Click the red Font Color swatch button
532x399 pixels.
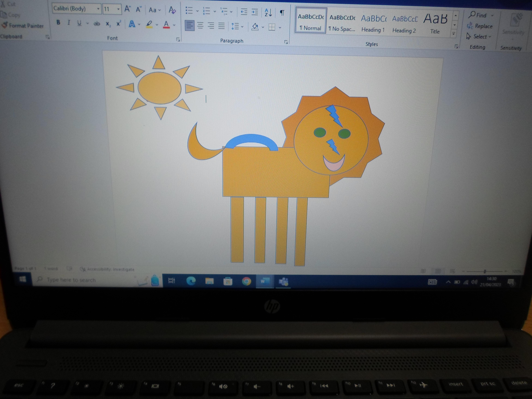coord(166,24)
